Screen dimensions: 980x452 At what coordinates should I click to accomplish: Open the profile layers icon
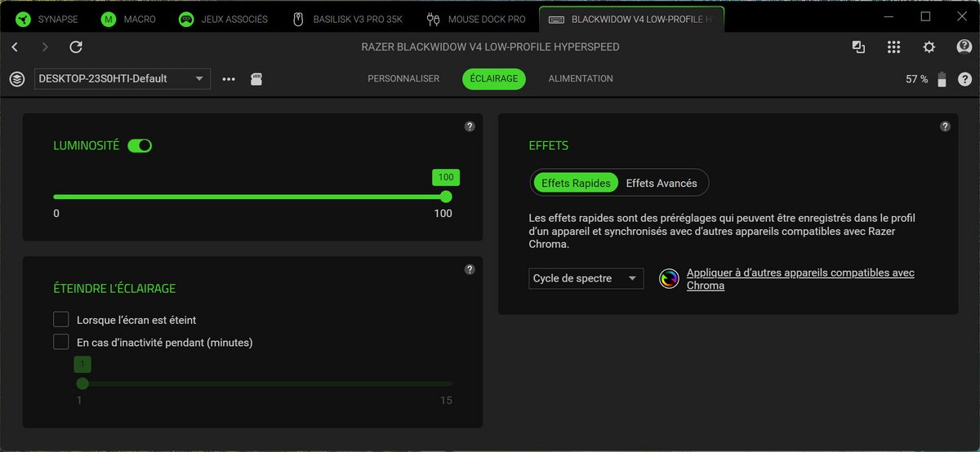[x=16, y=79]
